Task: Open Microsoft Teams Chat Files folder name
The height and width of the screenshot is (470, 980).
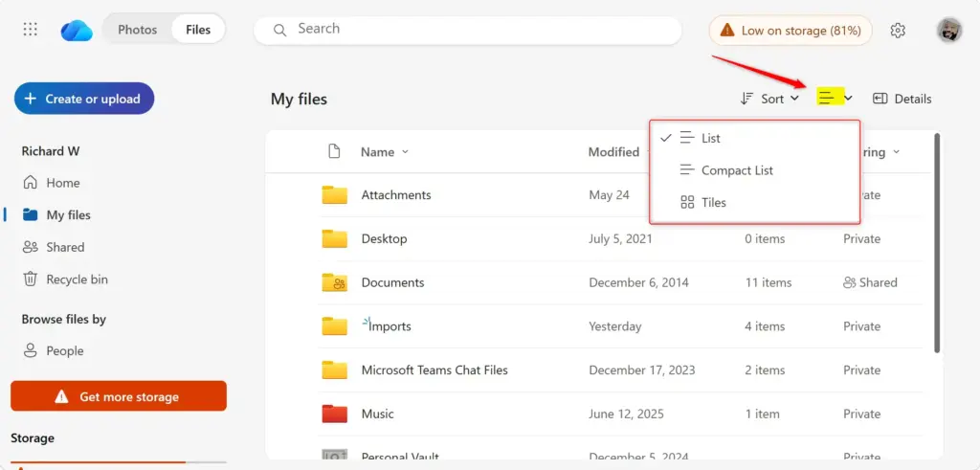Action: click(x=434, y=370)
